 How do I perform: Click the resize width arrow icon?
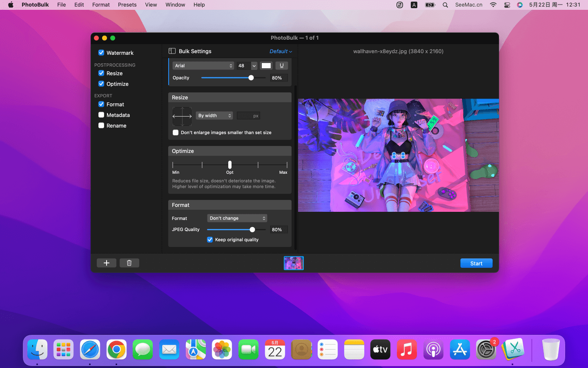[182, 116]
